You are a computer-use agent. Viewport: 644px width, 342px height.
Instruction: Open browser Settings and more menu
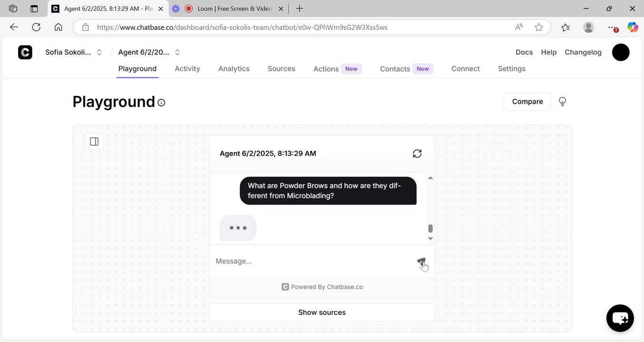612,28
